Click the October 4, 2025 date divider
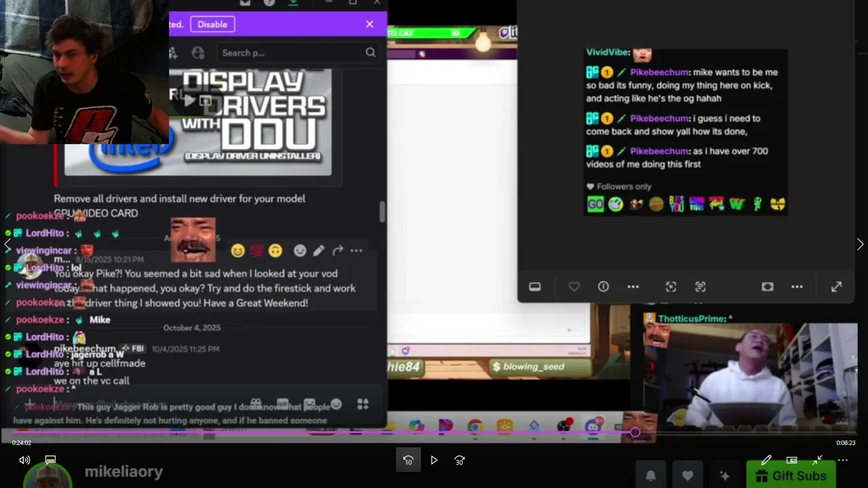 pos(192,328)
